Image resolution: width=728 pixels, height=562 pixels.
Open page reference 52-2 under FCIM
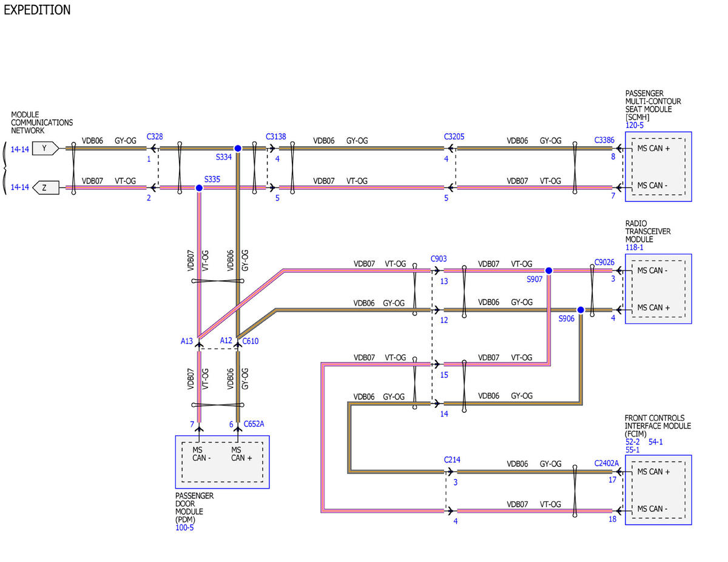(x=633, y=442)
